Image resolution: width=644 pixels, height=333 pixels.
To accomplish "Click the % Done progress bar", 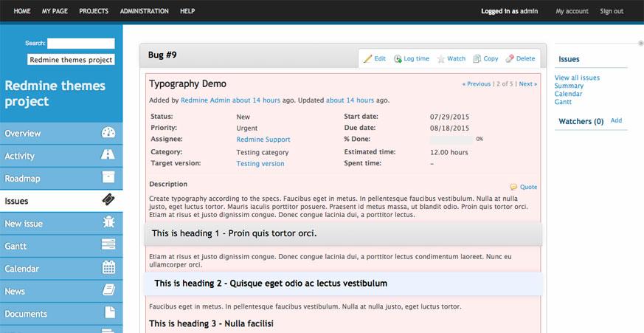I will (x=451, y=140).
